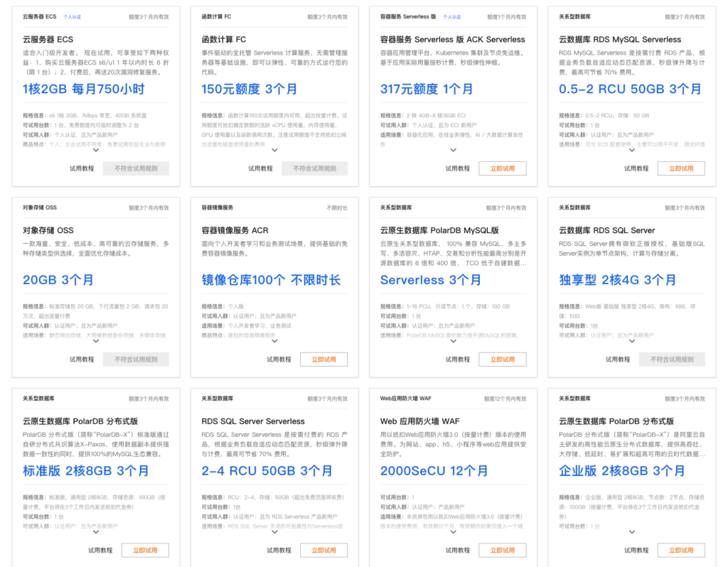Expand the RDS MySQL Serverless card details
Screen dimensions: 728x567
pos(632,150)
